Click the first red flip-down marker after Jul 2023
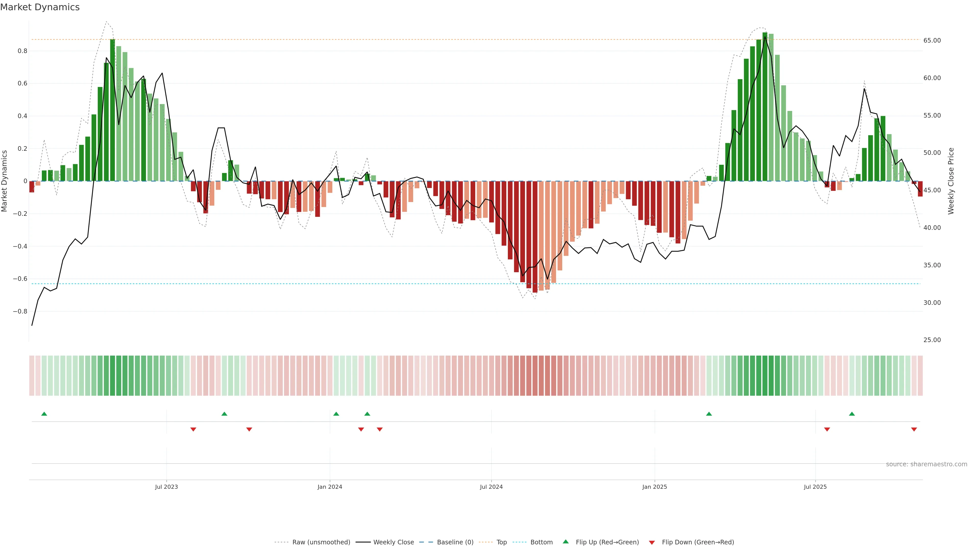This screenshot has height=551, width=980. [193, 429]
